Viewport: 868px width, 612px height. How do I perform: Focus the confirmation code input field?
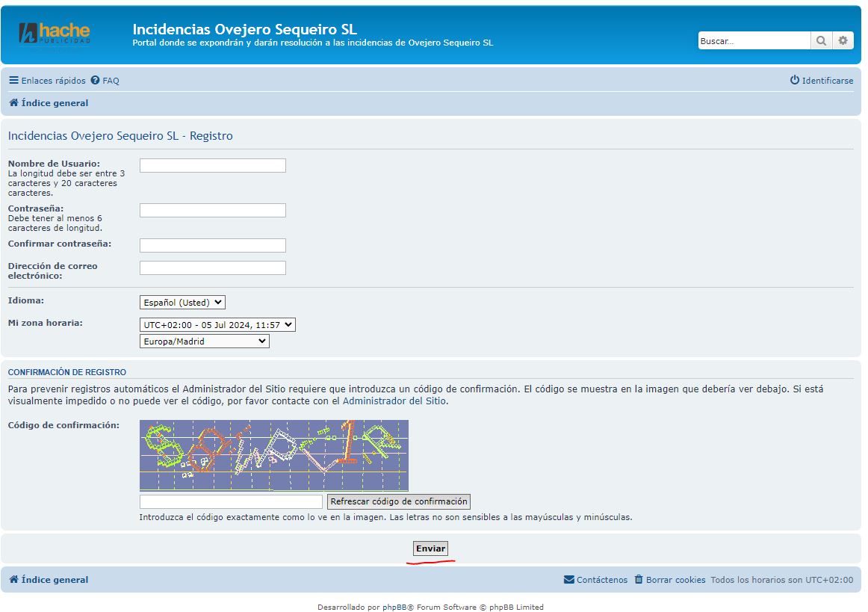click(x=231, y=502)
